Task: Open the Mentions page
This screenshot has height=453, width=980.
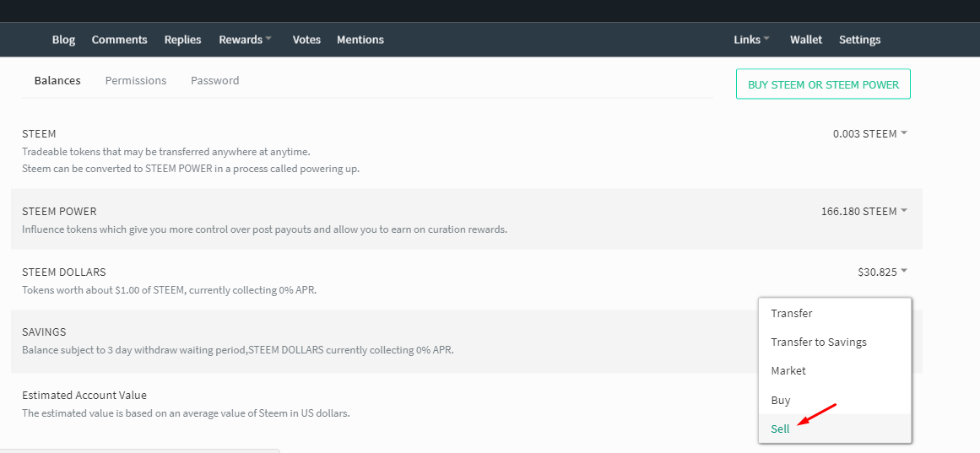Action: click(360, 40)
